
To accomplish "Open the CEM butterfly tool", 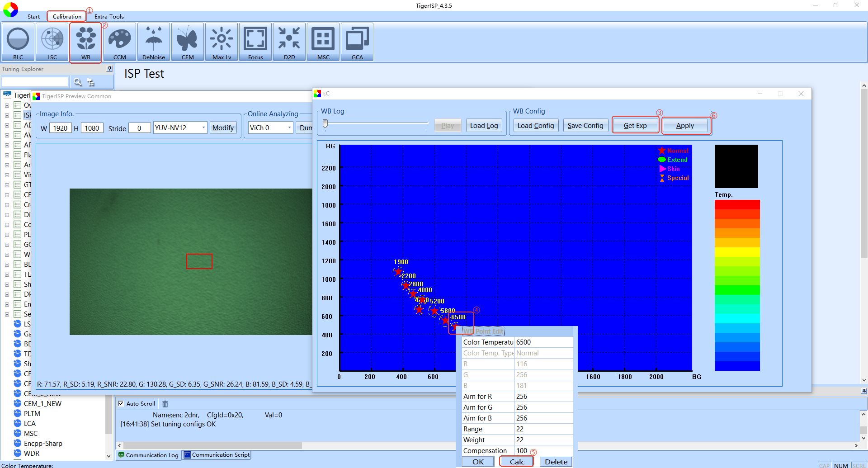I will pyautogui.click(x=188, y=42).
